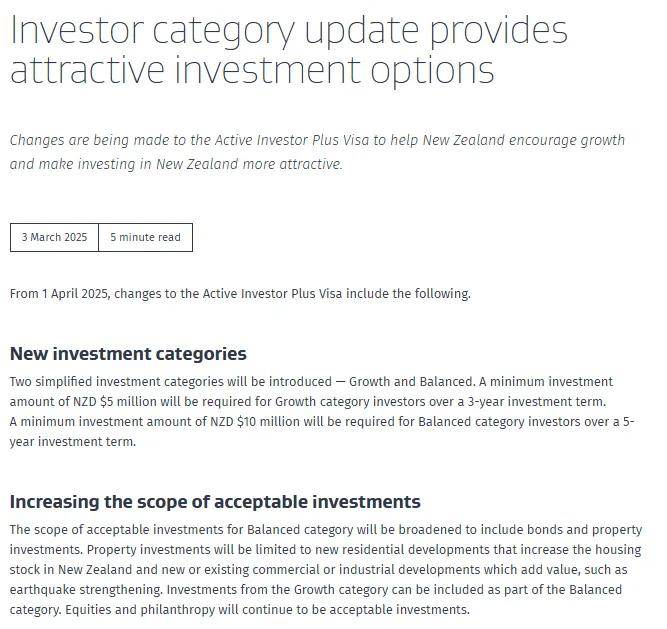The image size is (667, 629).
Task: Click the words Growth and Balanced
Action: 411,382
